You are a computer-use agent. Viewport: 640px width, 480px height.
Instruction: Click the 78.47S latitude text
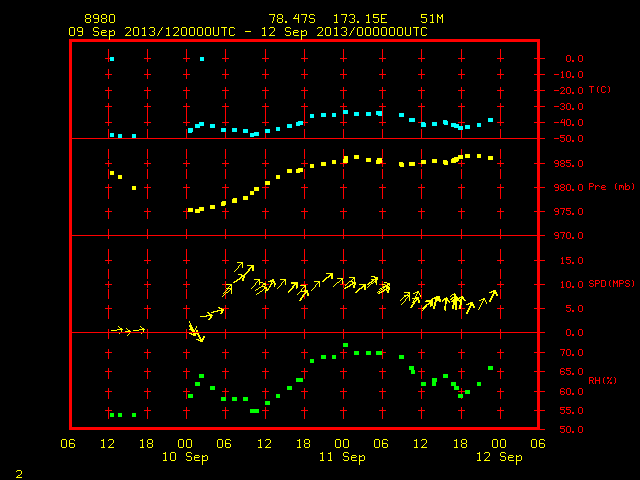pyautogui.click(x=292, y=19)
